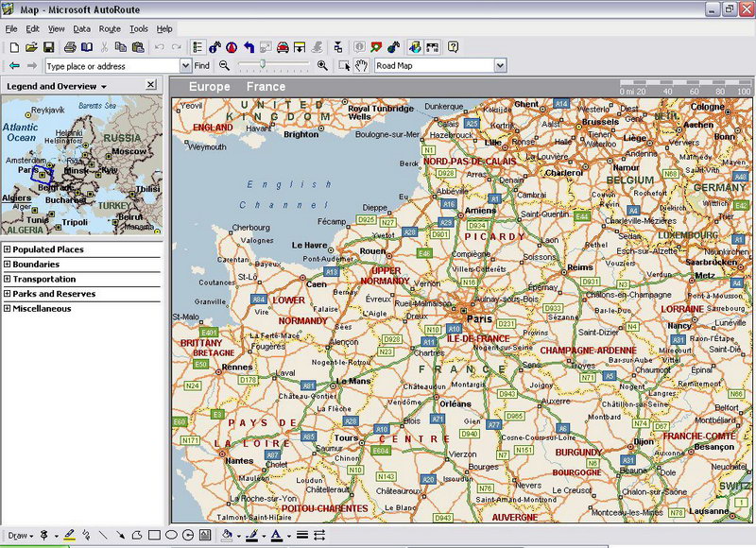Image resolution: width=756 pixels, height=548 pixels.
Task: Select the Radius circle tool
Action: click(x=188, y=535)
